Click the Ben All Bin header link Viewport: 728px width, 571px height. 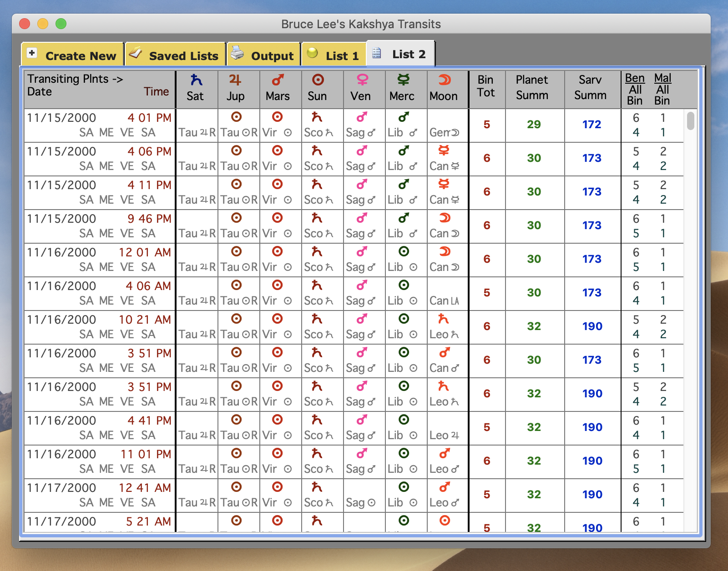(x=635, y=90)
